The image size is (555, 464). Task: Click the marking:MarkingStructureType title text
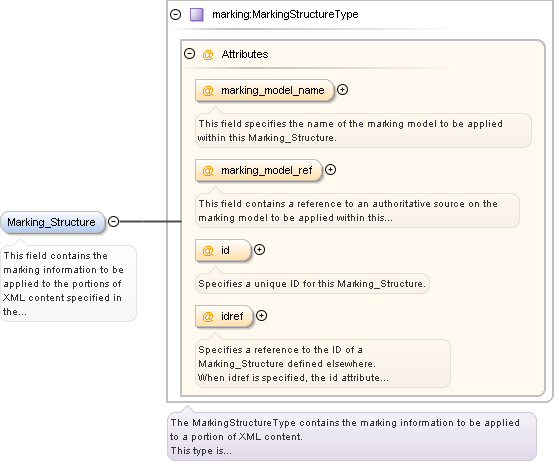click(285, 15)
